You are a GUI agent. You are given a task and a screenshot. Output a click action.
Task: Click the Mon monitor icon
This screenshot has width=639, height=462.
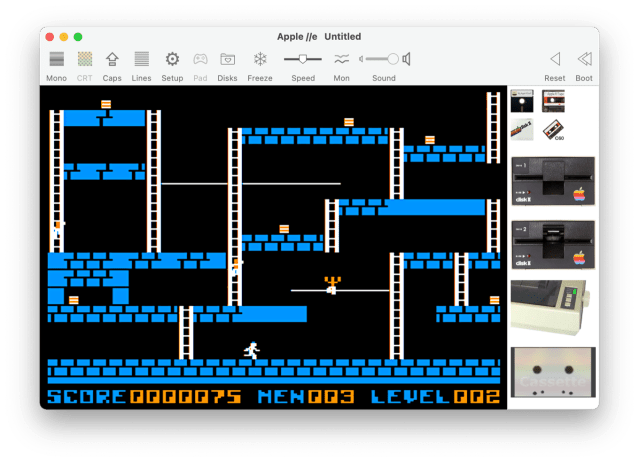coord(342,60)
